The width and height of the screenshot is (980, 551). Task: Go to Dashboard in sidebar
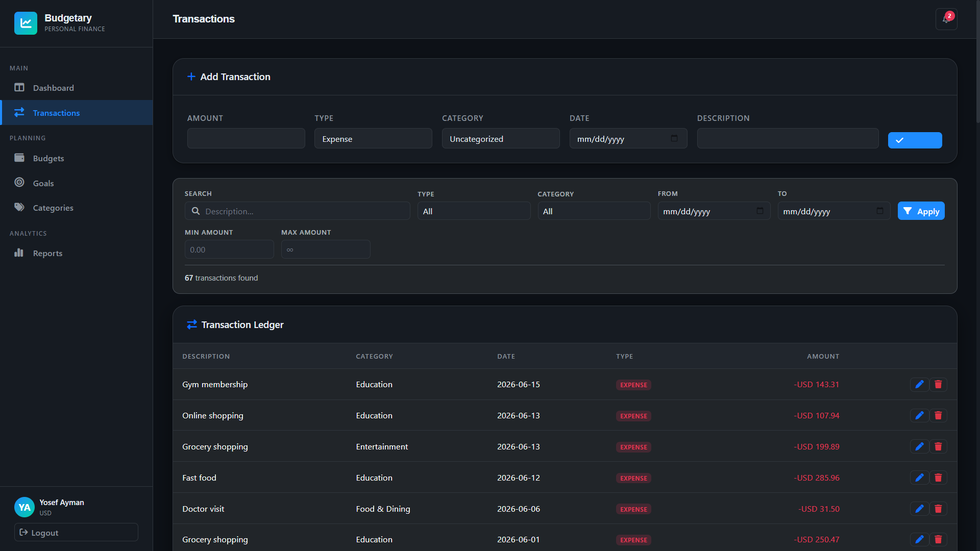[x=77, y=88]
